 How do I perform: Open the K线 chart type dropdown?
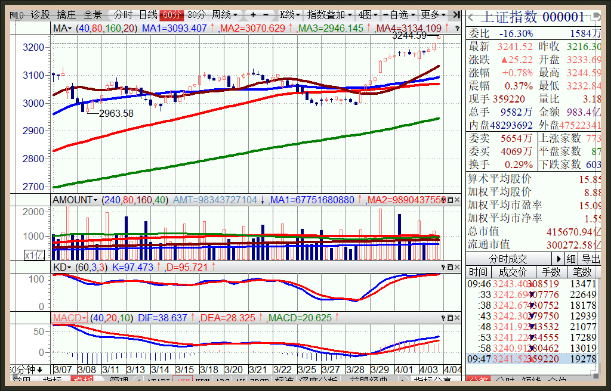click(x=290, y=15)
